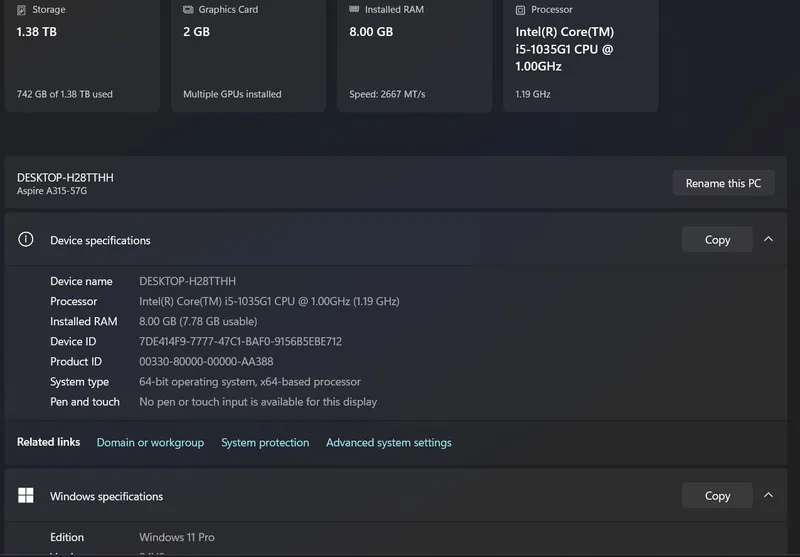Click the 'Device specifications' heading

(x=100, y=241)
